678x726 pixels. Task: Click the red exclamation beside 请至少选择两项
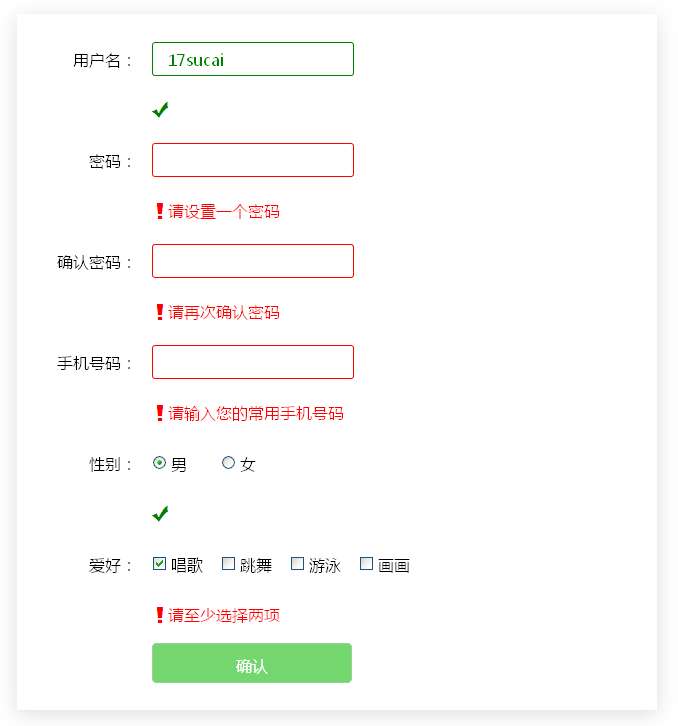click(159, 615)
